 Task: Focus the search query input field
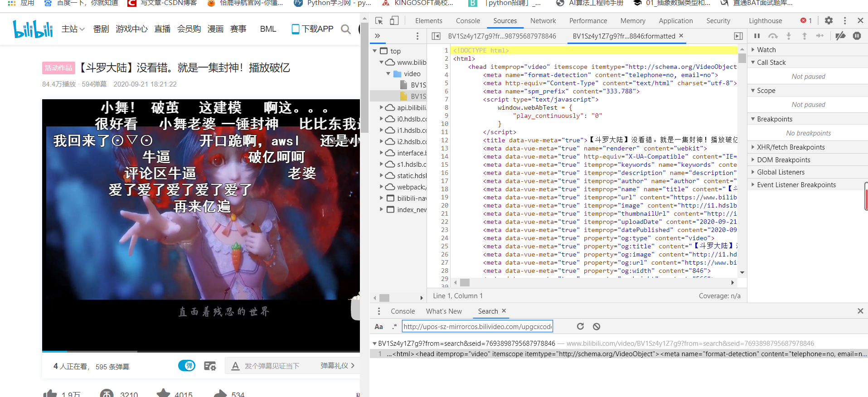coord(478,326)
